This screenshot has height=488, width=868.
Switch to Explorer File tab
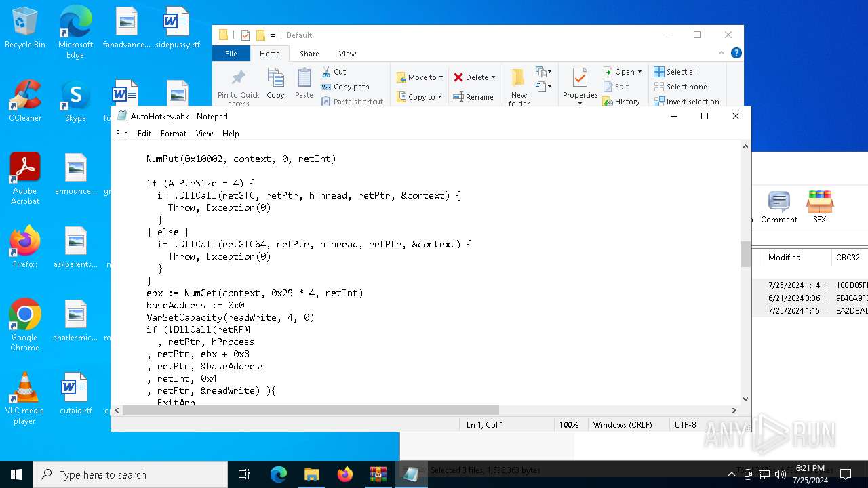(x=231, y=54)
